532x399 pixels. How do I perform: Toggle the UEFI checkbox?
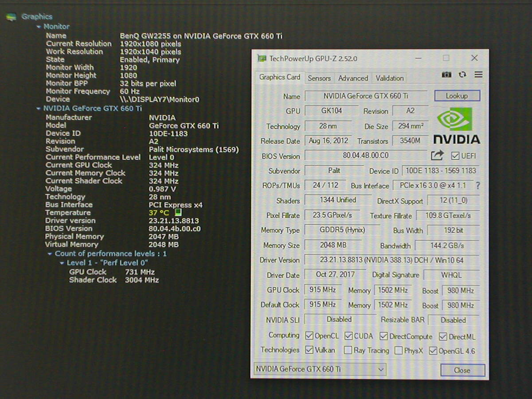455,156
